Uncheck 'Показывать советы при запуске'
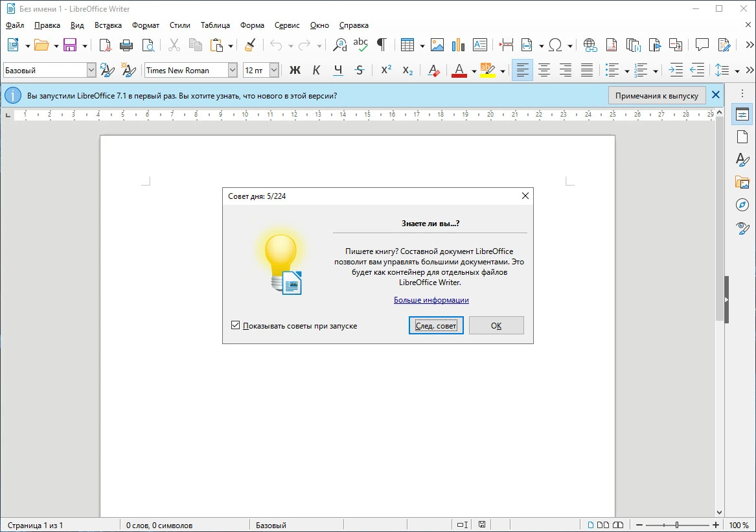756x532 pixels. coord(235,325)
